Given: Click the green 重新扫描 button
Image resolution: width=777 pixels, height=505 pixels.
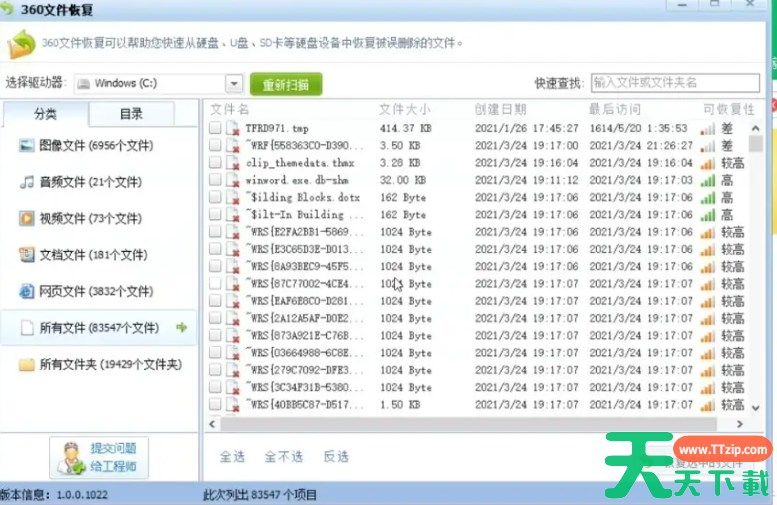Looking at the screenshot, I should [x=286, y=84].
